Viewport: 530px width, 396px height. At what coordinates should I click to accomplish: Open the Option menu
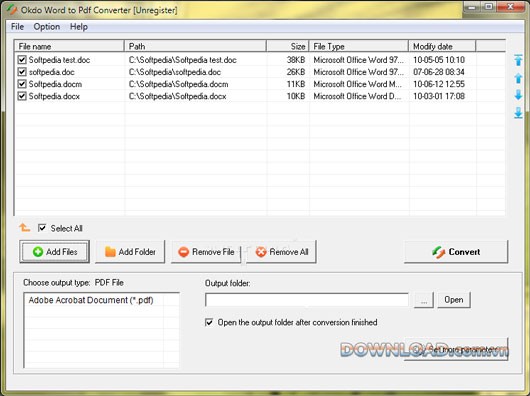click(x=47, y=27)
